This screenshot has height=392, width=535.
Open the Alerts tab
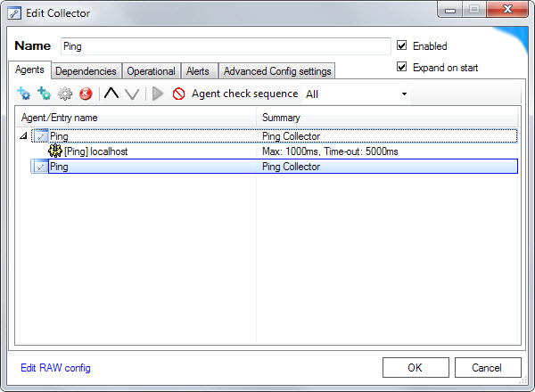pos(198,71)
